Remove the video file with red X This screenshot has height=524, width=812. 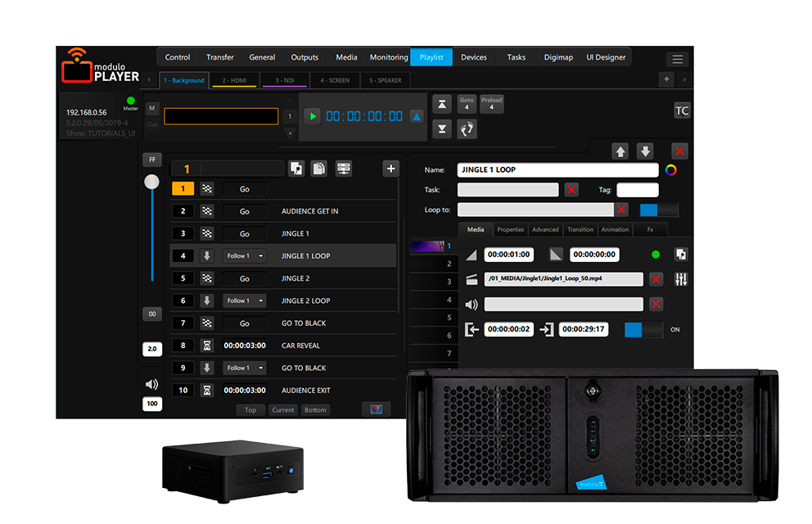tap(656, 280)
